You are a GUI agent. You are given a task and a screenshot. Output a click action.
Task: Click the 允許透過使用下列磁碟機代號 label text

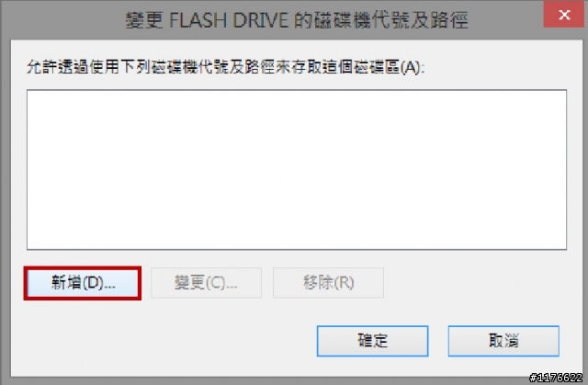coord(120,67)
